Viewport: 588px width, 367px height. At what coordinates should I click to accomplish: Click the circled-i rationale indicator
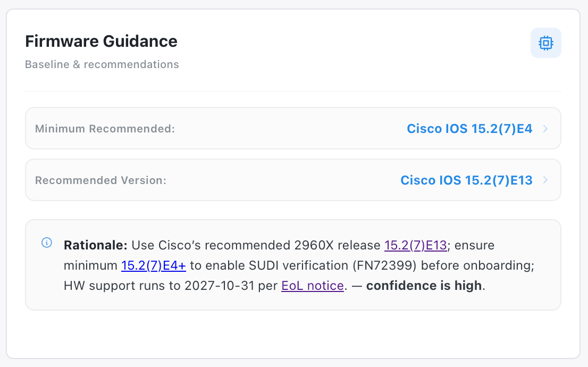tap(47, 243)
